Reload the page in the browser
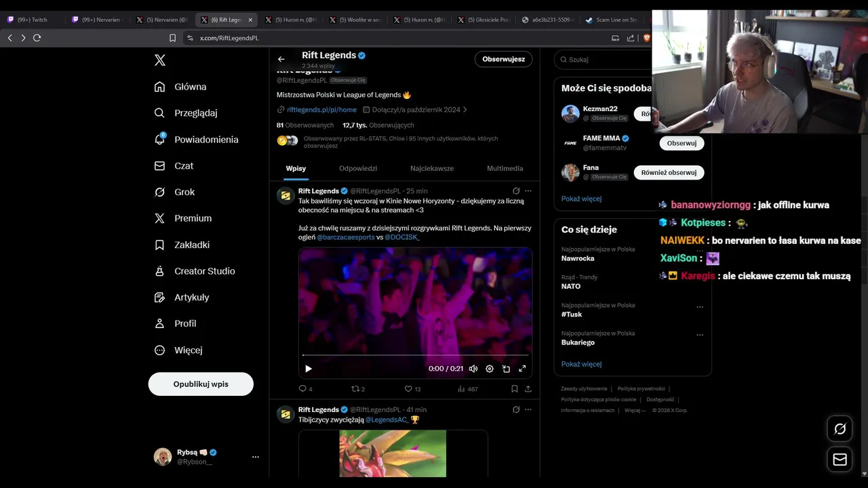The image size is (868, 488). (37, 38)
